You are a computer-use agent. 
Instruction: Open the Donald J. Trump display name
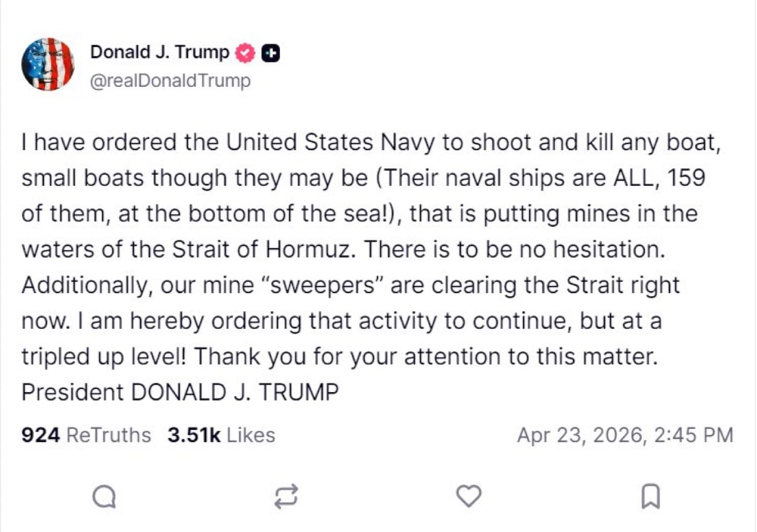click(x=159, y=52)
